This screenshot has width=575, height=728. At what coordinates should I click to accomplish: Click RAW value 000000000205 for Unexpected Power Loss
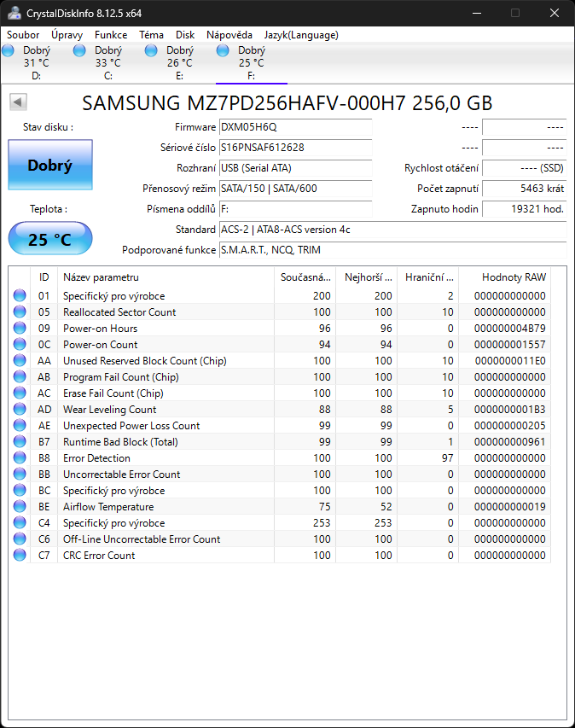(509, 426)
